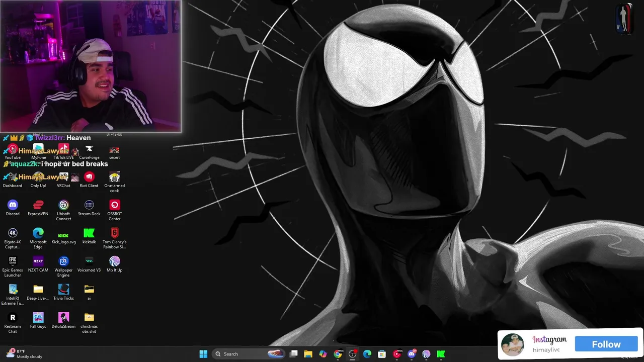
Task: Open Ubisoft Connect desktop icon
Action: click(x=63, y=210)
